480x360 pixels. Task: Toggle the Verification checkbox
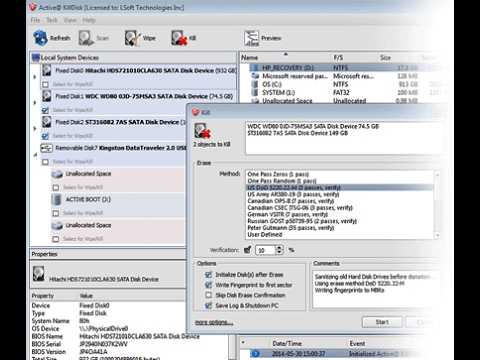[247, 250]
